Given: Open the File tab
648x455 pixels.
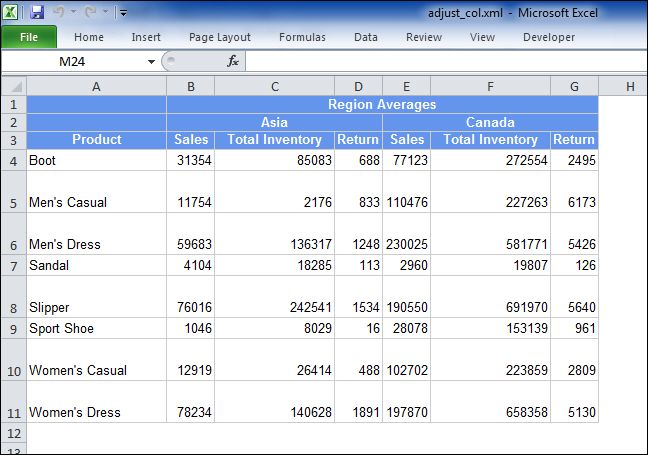Looking at the screenshot, I should (29, 37).
